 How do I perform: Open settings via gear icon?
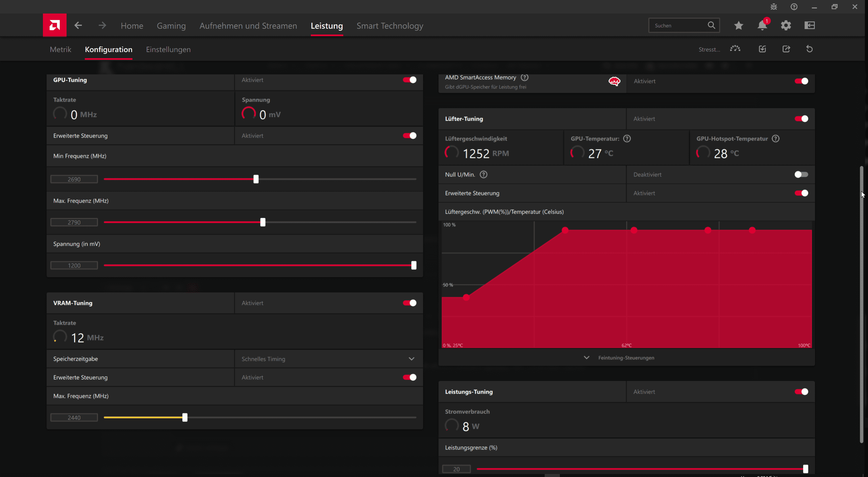[x=786, y=26]
